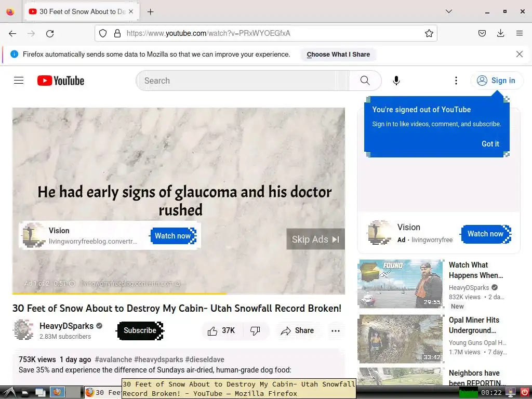This screenshot has width=532, height=399.
Task: Click the #heavydsparks hashtag
Action: point(158,360)
